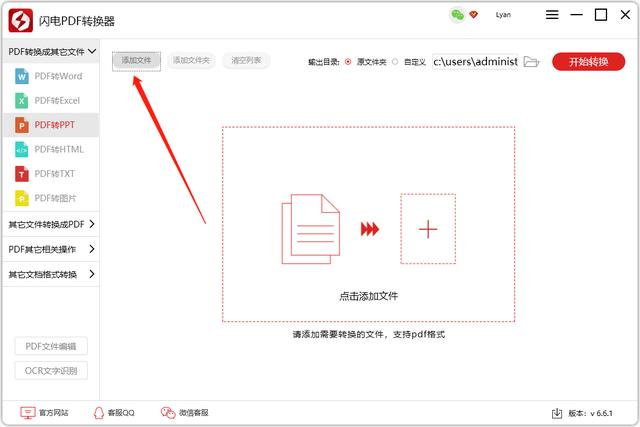
Task: Select PDF转Excel
Action: coord(51,100)
